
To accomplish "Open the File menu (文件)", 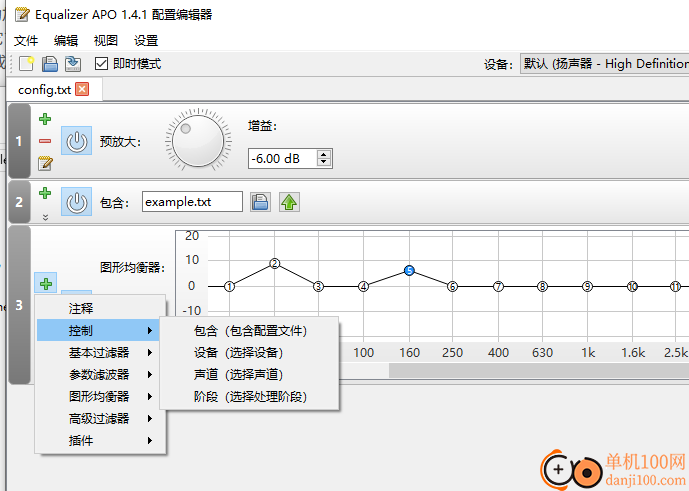I will point(26,41).
